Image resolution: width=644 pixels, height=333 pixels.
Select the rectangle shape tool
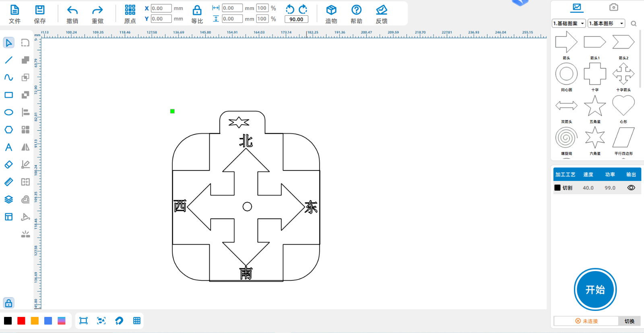click(x=8, y=95)
